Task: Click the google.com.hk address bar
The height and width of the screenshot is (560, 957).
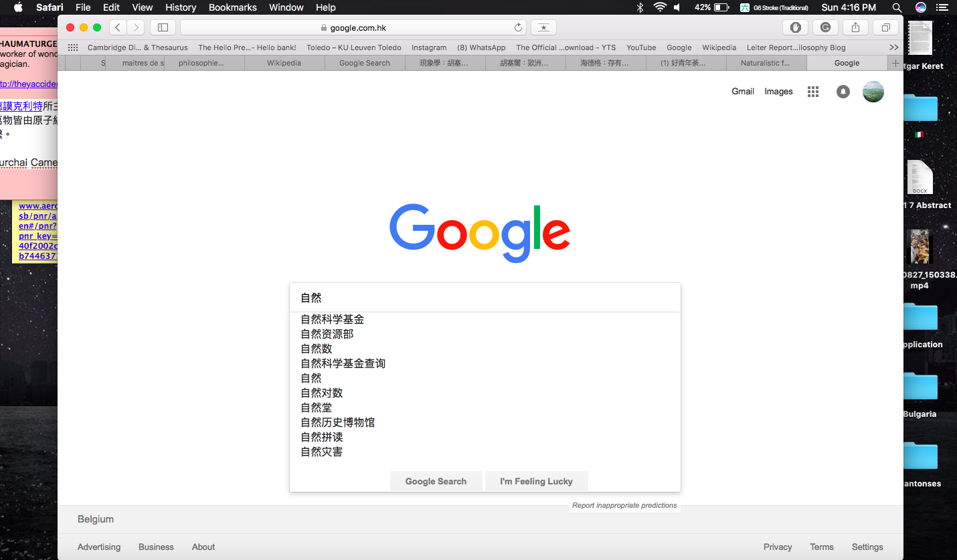Action: point(353,27)
